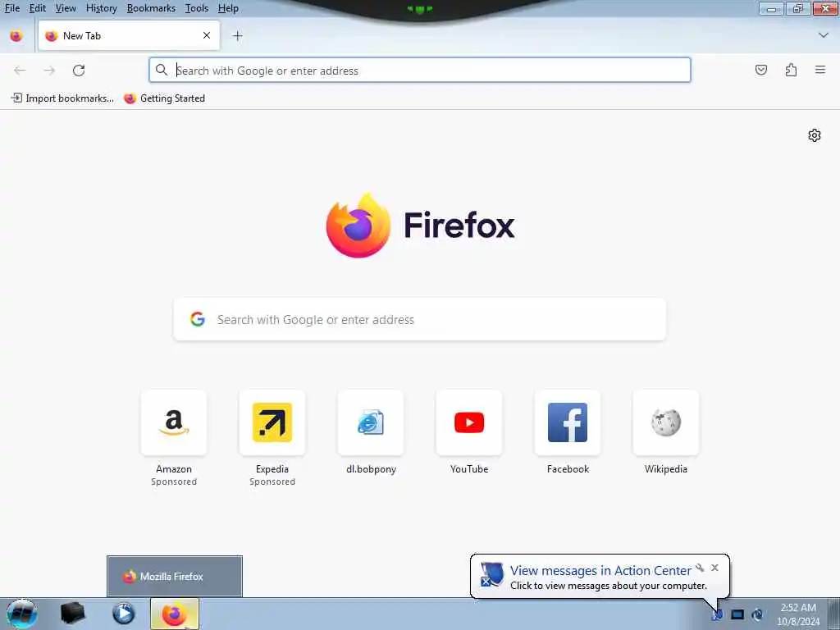This screenshot has width=840, height=630.
Task: Open the Windows Start orb
Action: coord(21,614)
